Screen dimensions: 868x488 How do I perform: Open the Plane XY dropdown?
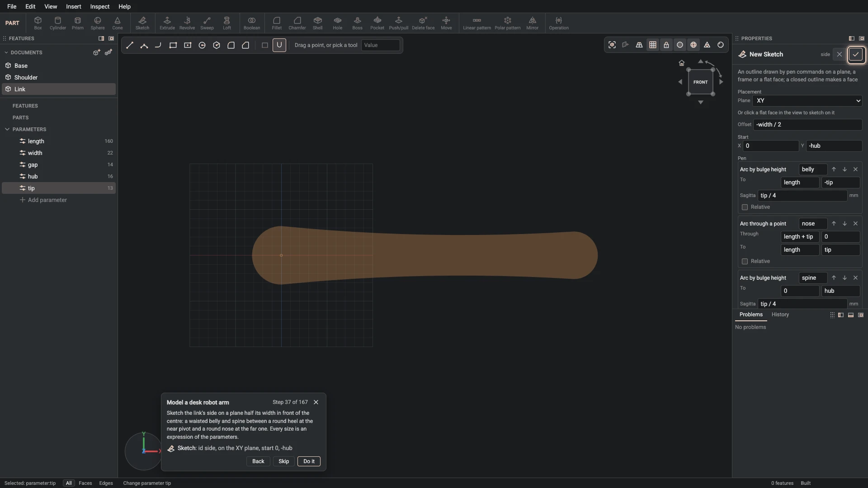(808, 101)
